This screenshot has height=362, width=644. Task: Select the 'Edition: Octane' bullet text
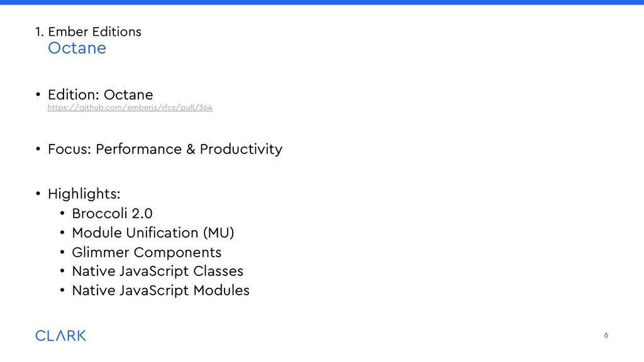[x=100, y=95]
